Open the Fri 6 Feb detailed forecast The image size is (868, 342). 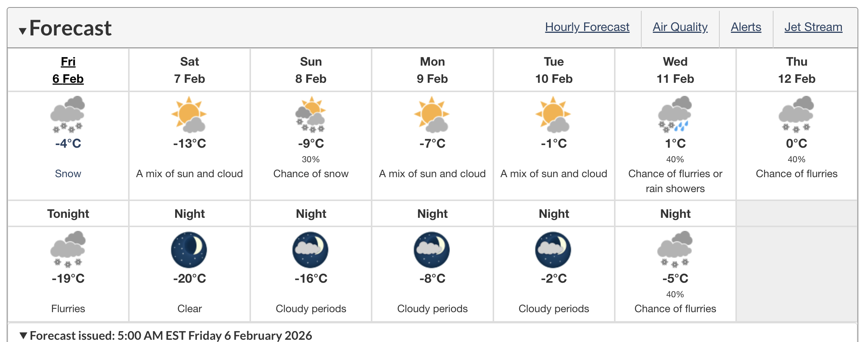coord(68,70)
